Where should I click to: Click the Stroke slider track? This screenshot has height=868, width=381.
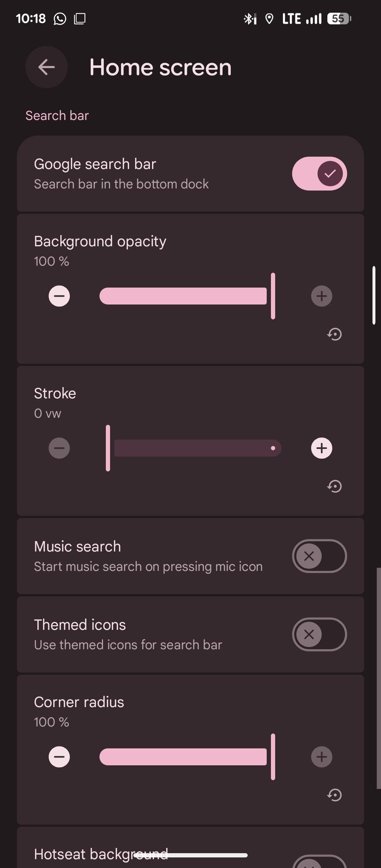click(198, 448)
